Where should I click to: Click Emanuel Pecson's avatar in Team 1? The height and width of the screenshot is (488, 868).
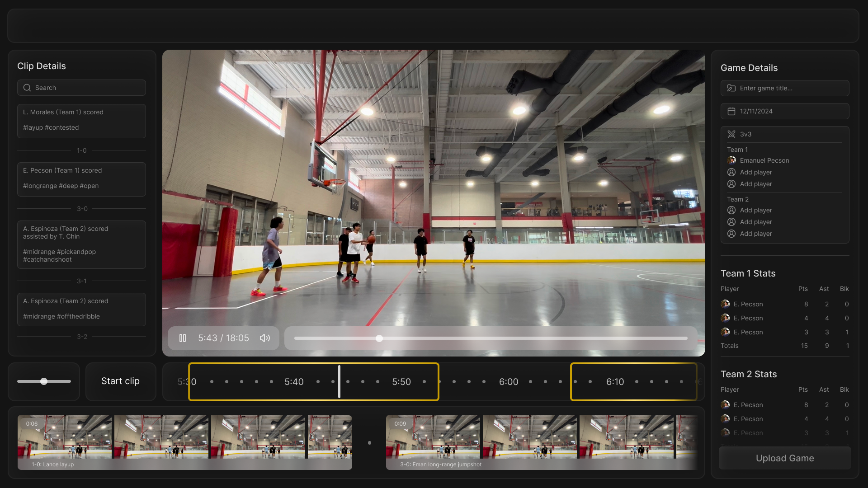click(x=731, y=160)
